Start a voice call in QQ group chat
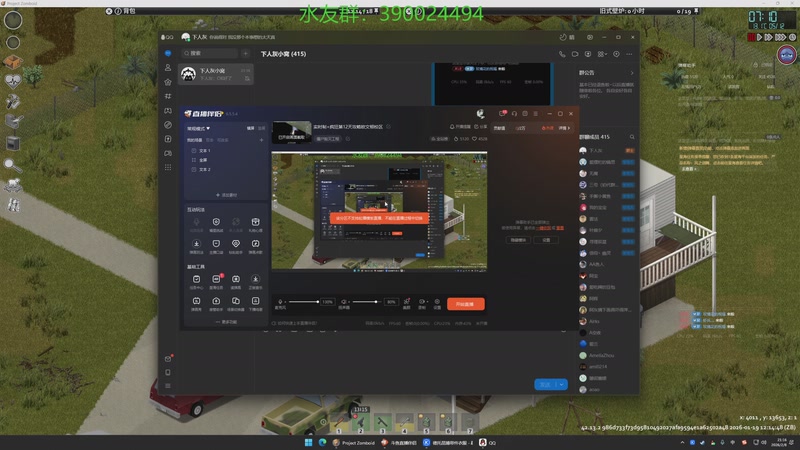 pyautogui.click(x=562, y=54)
